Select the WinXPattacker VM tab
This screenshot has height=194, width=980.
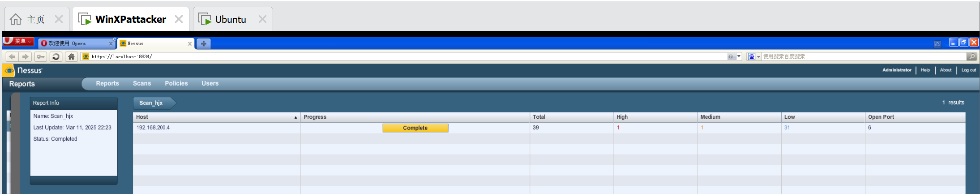coord(130,19)
